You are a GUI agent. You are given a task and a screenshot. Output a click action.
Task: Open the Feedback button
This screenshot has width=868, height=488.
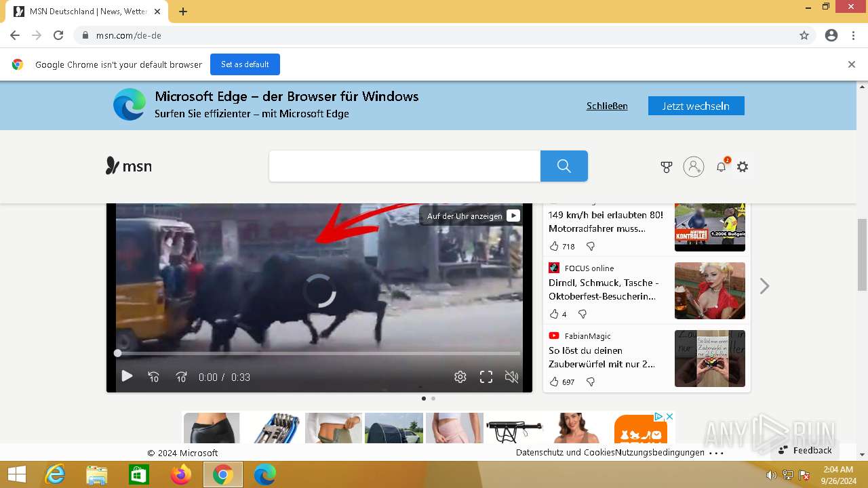click(805, 450)
